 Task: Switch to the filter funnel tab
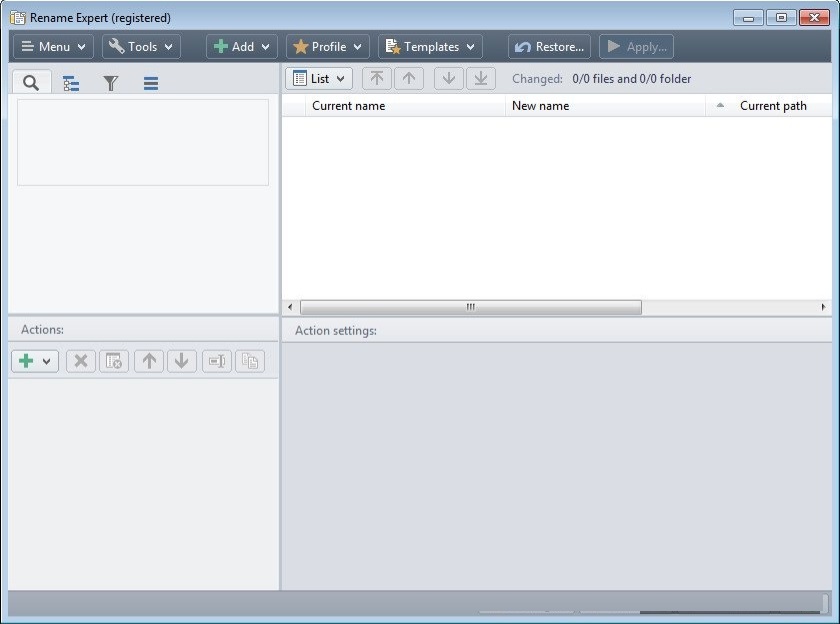(x=110, y=83)
